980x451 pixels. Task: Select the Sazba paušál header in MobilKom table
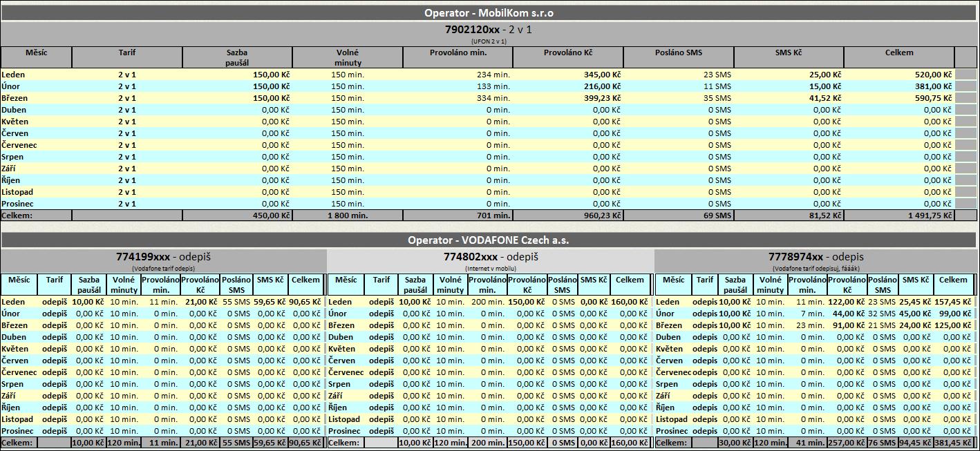(237, 57)
